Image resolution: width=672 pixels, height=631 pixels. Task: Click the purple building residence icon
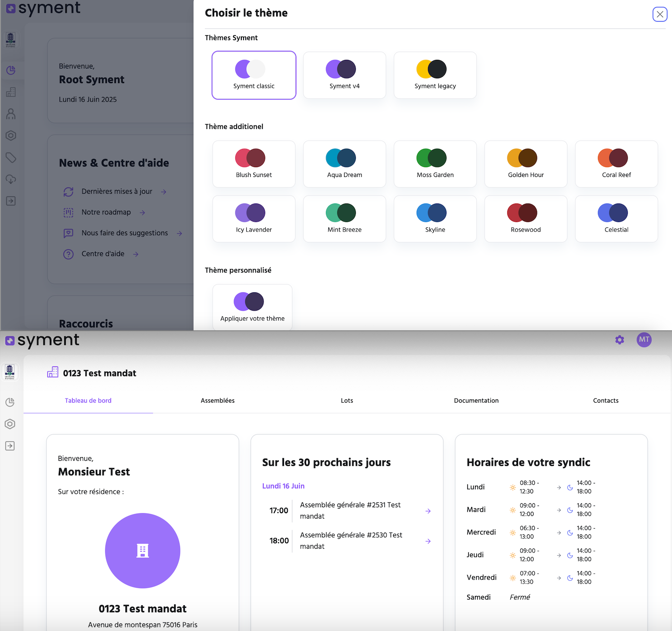point(143,551)
